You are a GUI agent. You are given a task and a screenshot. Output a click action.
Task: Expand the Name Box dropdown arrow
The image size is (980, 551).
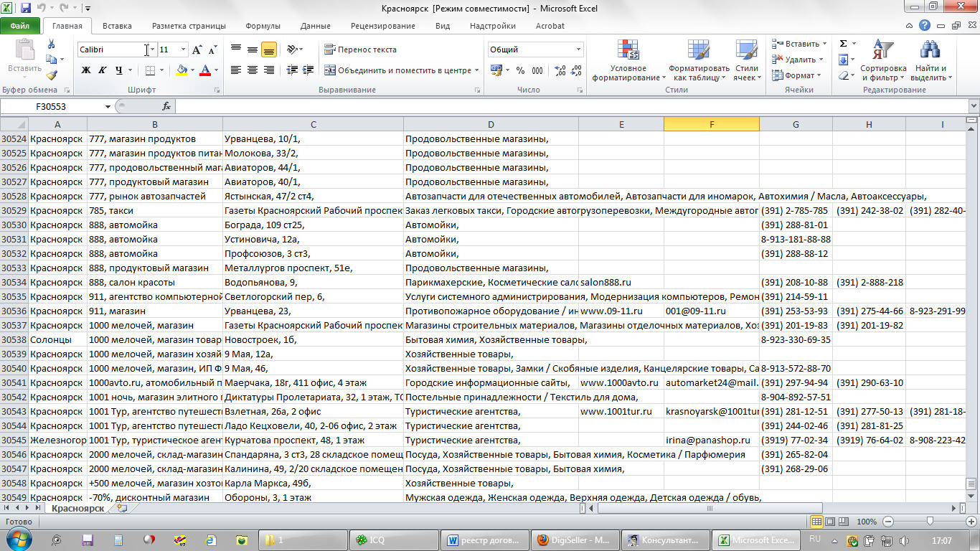click(108, 106)
